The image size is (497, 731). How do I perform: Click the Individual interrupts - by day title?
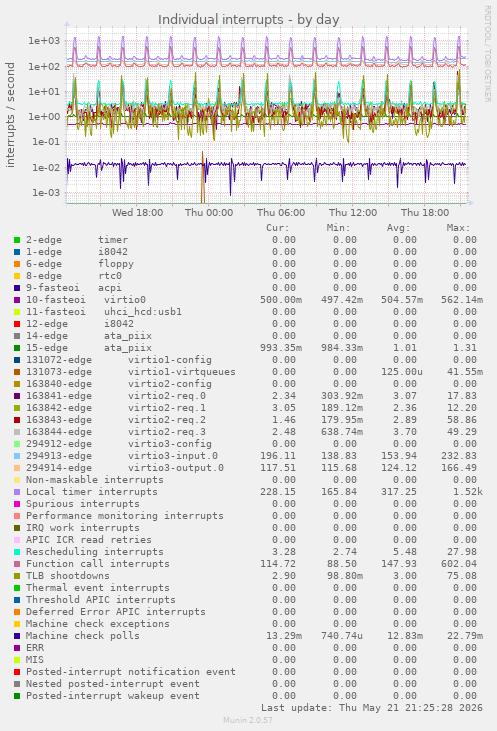point(248,20)
